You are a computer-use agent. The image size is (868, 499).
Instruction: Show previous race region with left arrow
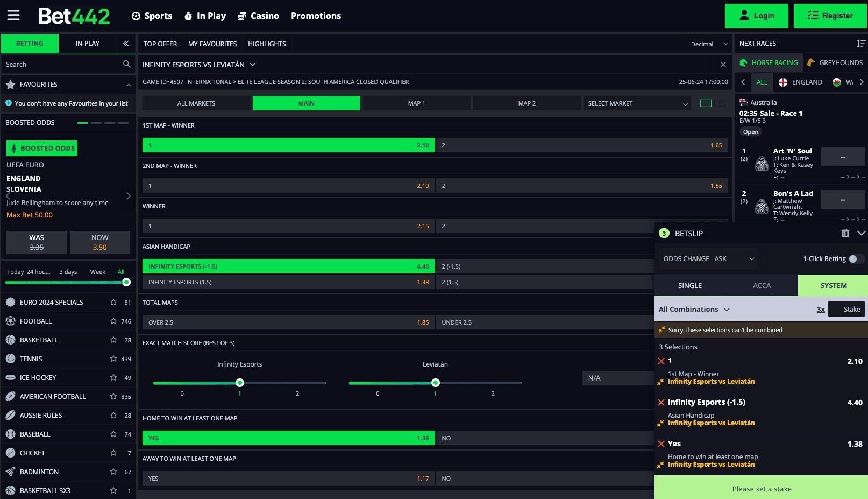pyautogui.click(x=743, y=82)
